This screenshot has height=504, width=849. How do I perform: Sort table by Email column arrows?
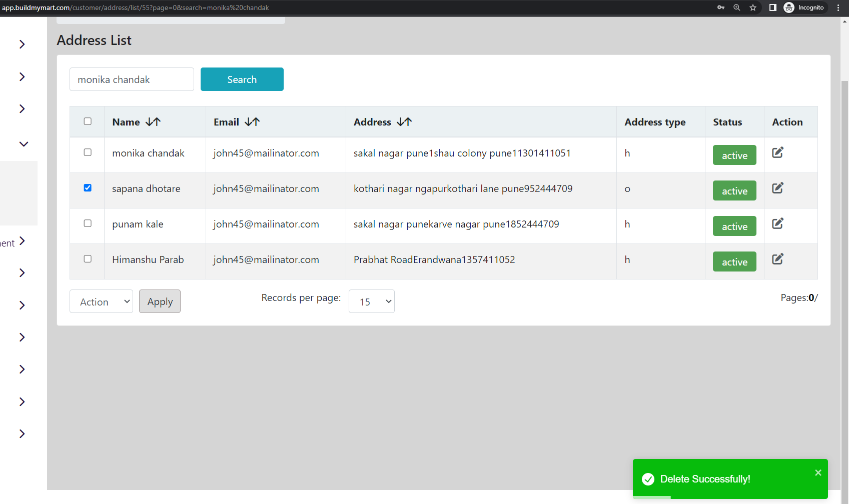click(252, 121)
